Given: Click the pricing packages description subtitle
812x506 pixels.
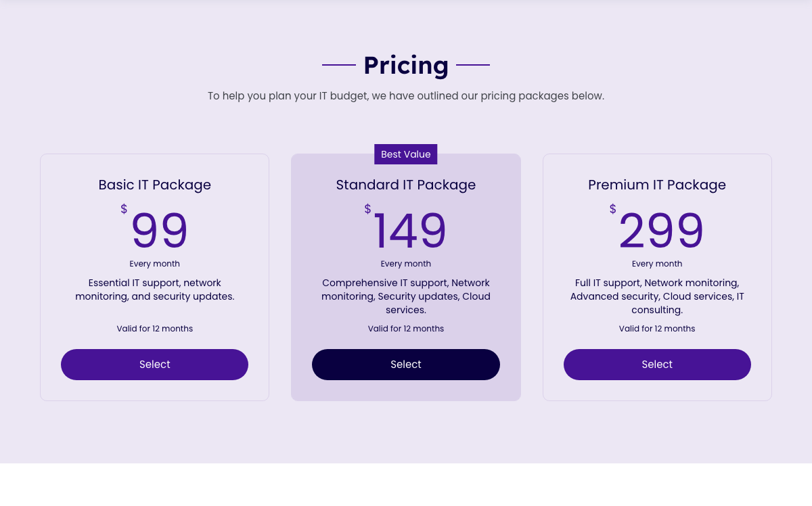Looking at the screenshot, I should [405, 95].
